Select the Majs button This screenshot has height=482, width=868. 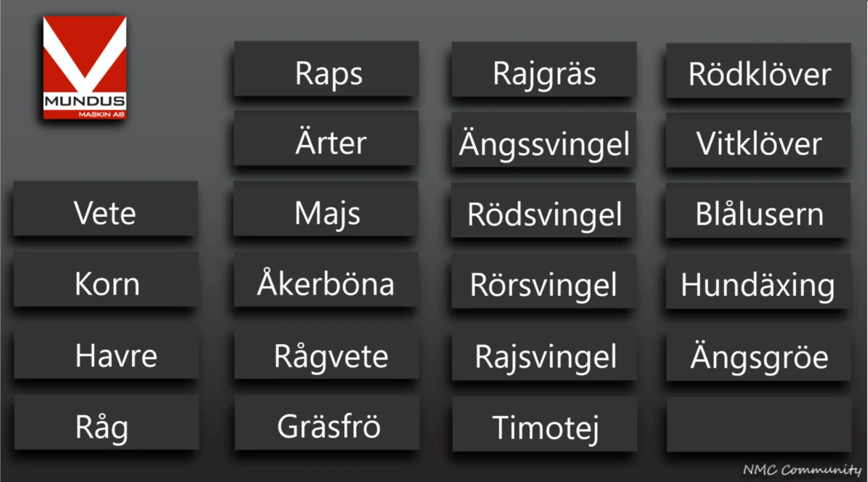pyautogui.click(x=326, y=208)
